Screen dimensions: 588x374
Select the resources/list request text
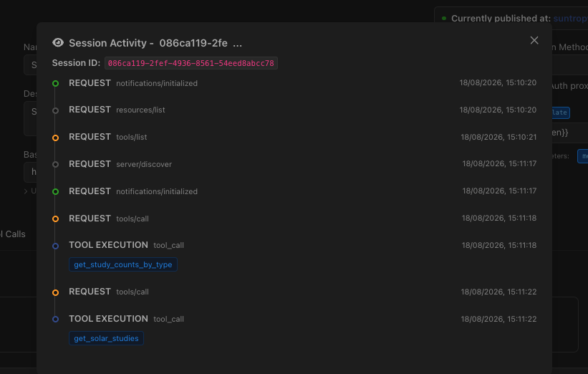tap(140, 110)
